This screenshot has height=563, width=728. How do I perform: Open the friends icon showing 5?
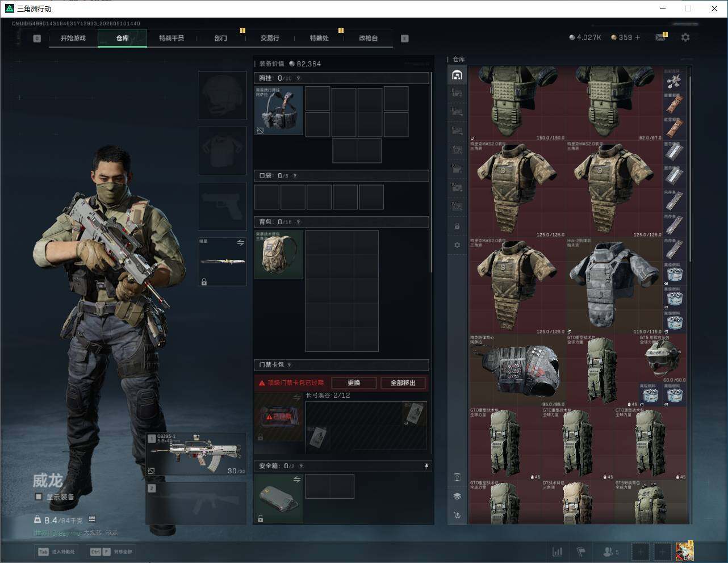click(611, 552)
